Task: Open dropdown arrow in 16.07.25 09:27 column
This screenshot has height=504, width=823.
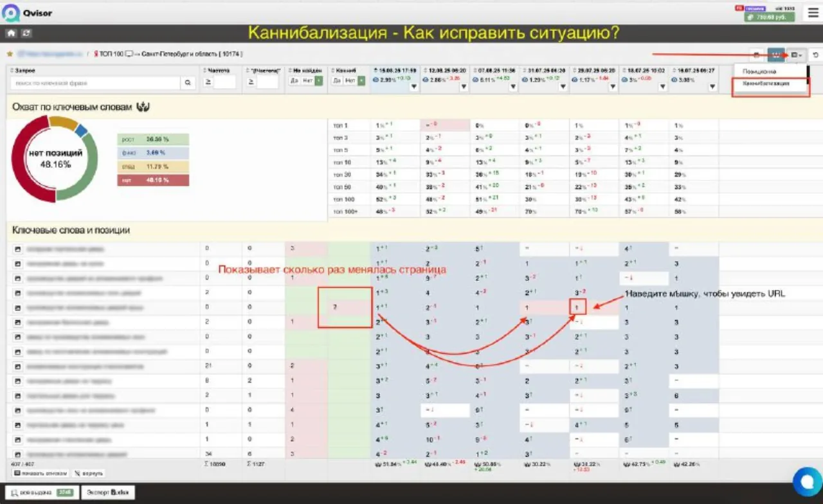Action: pos(712,87)
